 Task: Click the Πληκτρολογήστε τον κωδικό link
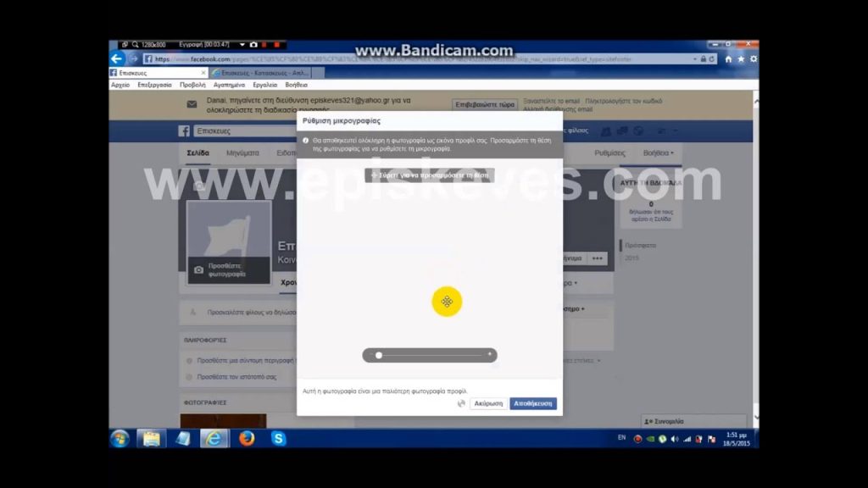point(623,102)
